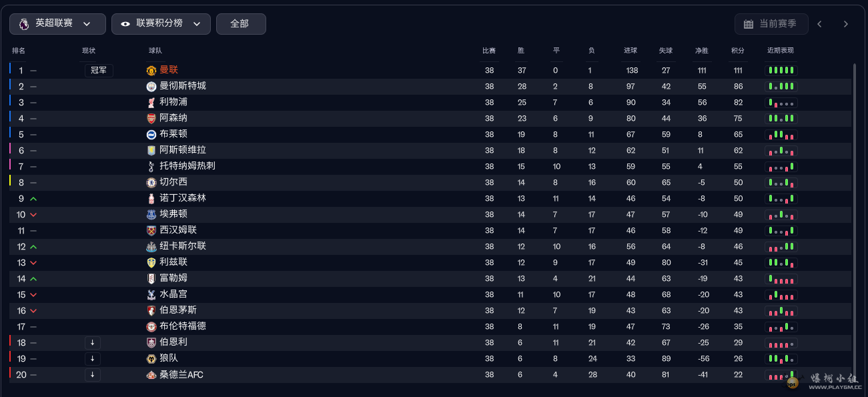Select the 全部 filter button
This screenshot has width=868, height=397.
(x=241, y=23)
